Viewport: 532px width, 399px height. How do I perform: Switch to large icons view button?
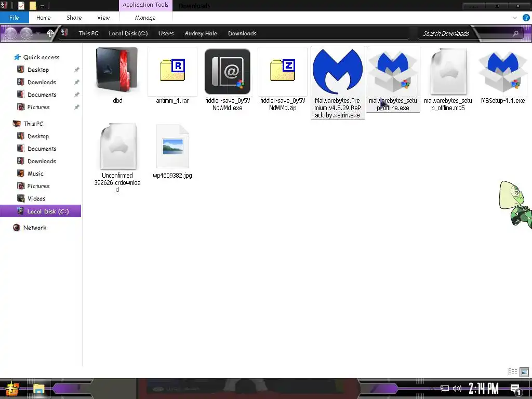tap(524, 372)
